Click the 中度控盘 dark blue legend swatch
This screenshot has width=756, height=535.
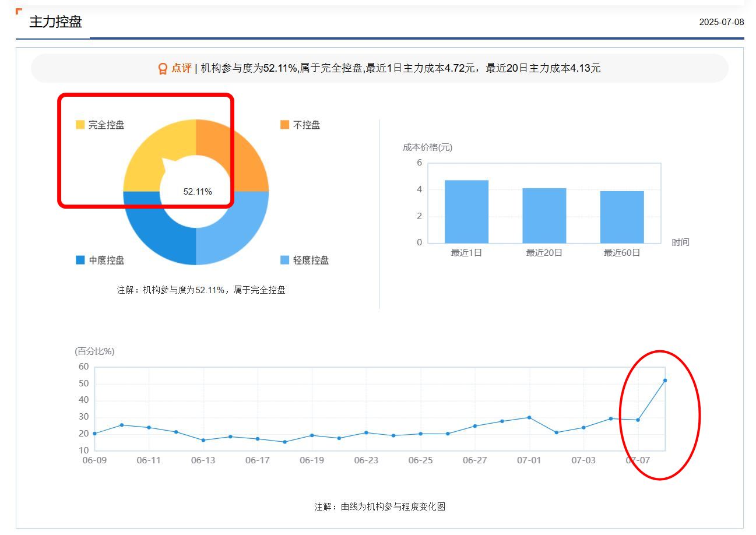80,260
